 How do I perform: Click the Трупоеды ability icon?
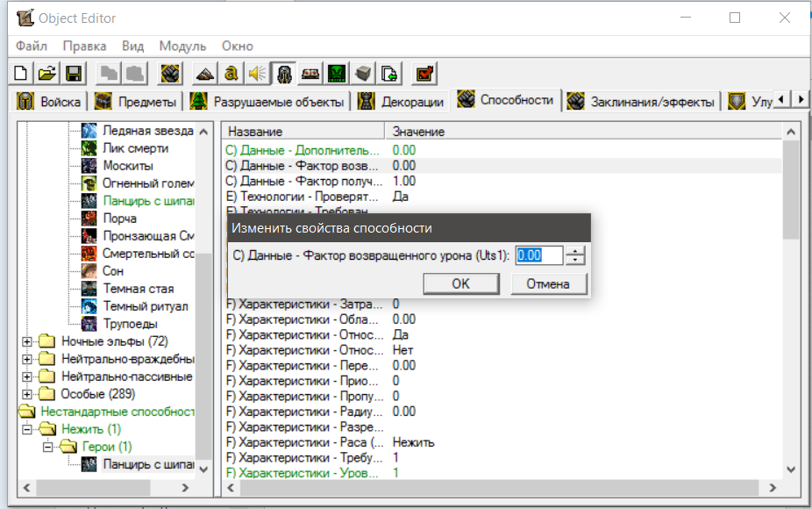point(89,324)
